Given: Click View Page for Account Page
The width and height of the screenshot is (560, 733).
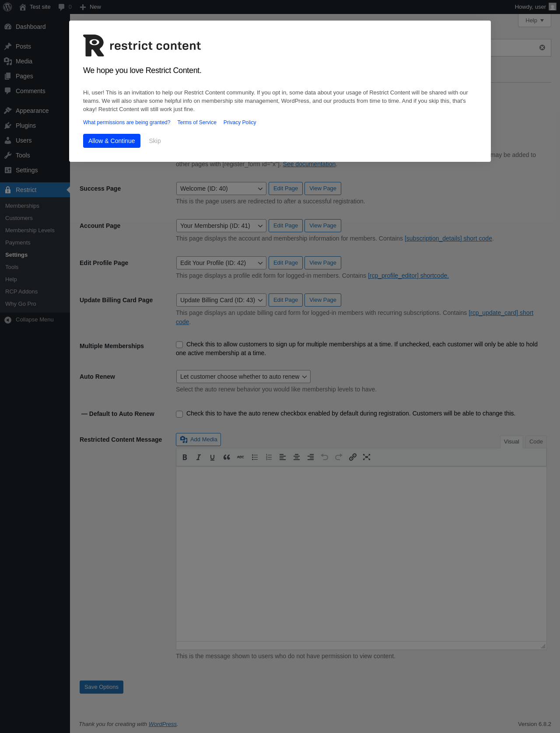Looking at the screenshot, I should click(x=323, y=226).
